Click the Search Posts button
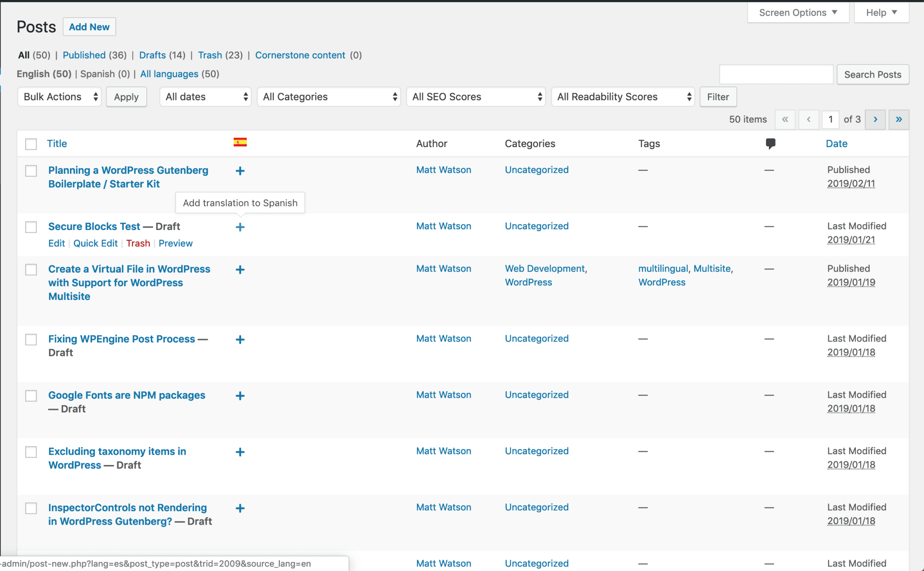924x571 pixels. [x=873, y=74]
